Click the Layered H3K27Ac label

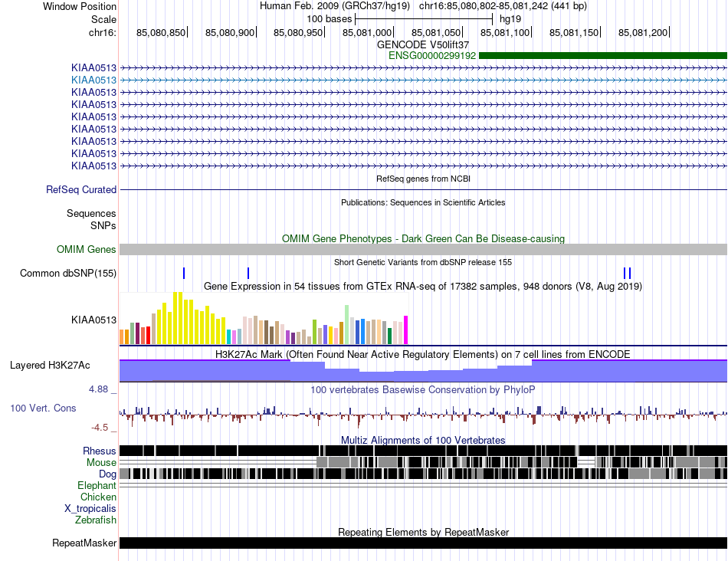(x=50, y=366)
